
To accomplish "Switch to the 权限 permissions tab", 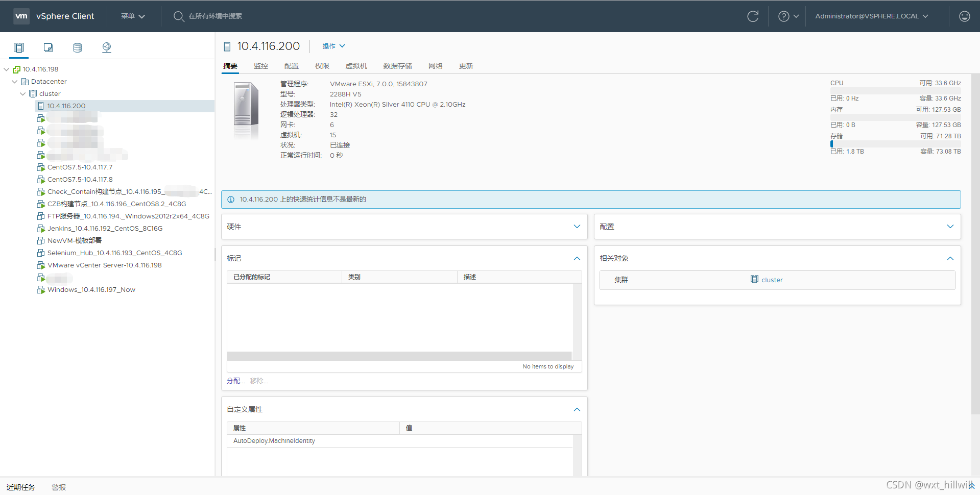I will point(322,66).
